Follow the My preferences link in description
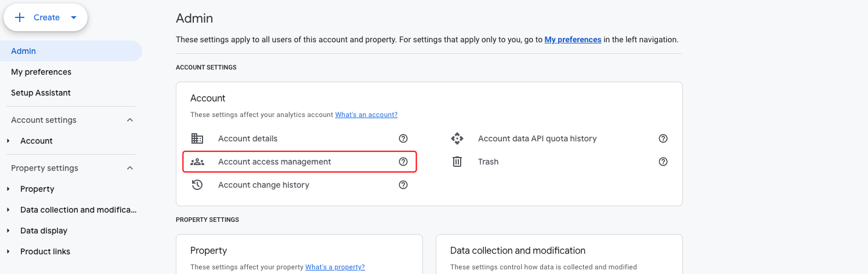 point(573,40)
